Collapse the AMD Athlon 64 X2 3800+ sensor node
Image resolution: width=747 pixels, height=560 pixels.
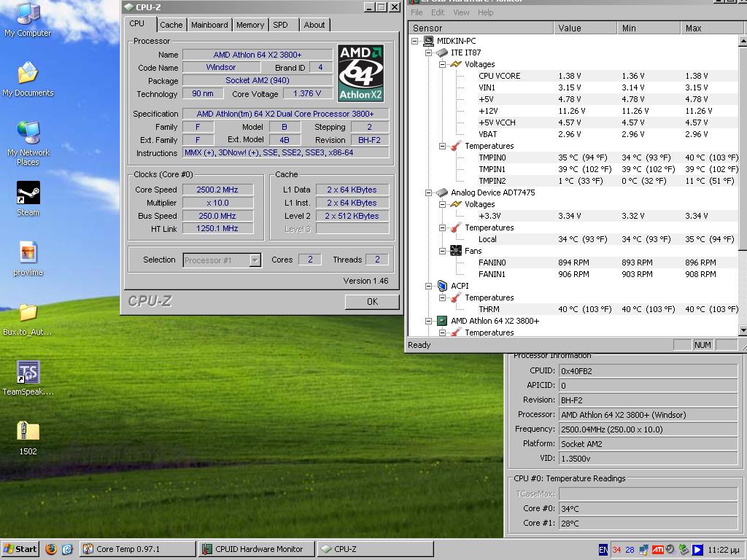pyautogui.click(x=428, y=321)
